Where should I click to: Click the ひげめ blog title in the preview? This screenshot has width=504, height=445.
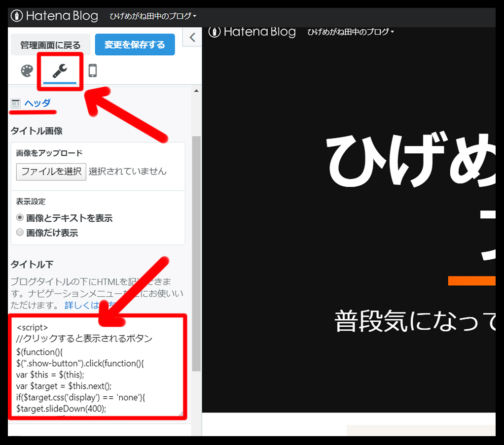coord(411,160)
